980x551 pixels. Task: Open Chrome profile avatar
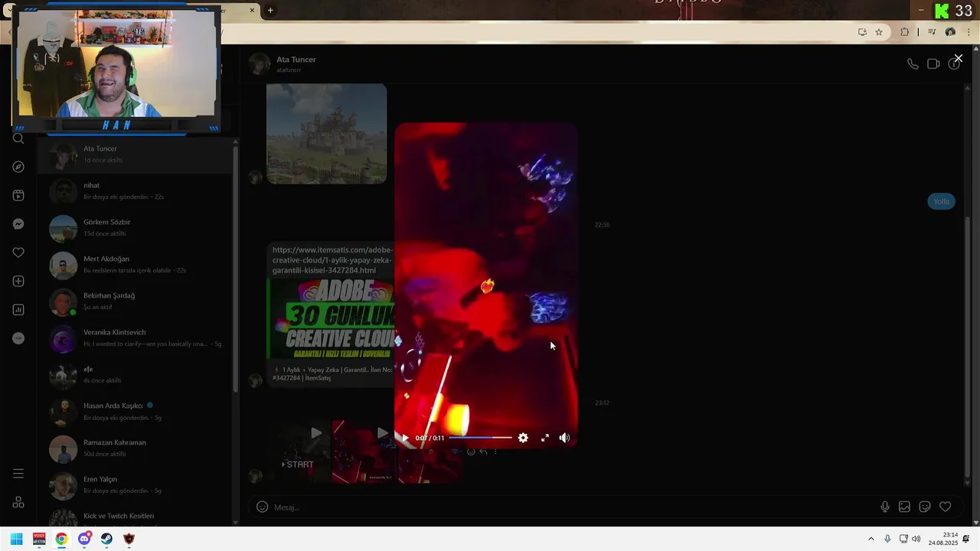(x=950, y=32)
